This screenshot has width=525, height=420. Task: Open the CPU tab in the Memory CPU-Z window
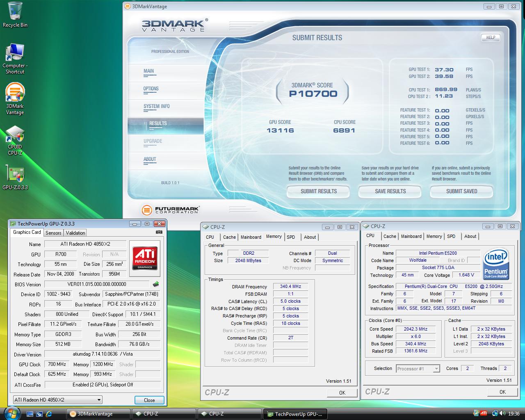click(210, 237)
